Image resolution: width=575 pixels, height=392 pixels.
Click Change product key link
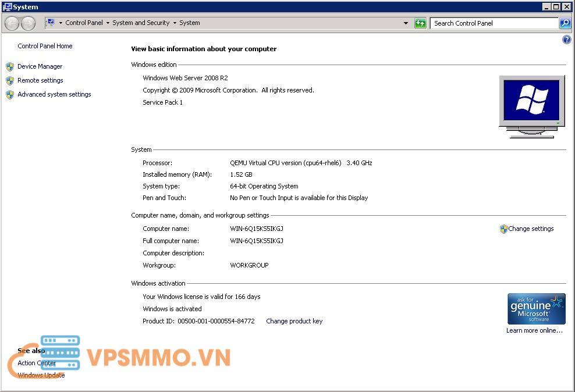click(294, 321)
